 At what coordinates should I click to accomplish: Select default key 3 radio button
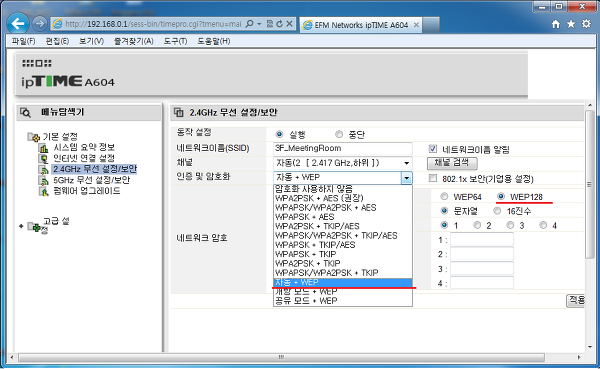[510, 225]
